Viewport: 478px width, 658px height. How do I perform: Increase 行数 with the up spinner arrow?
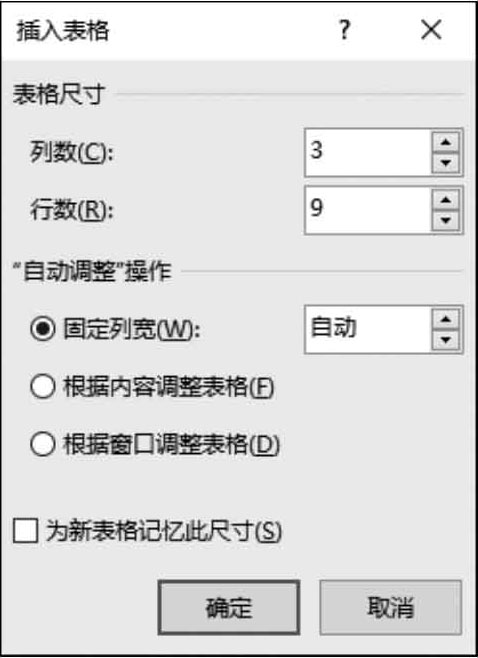446,200
